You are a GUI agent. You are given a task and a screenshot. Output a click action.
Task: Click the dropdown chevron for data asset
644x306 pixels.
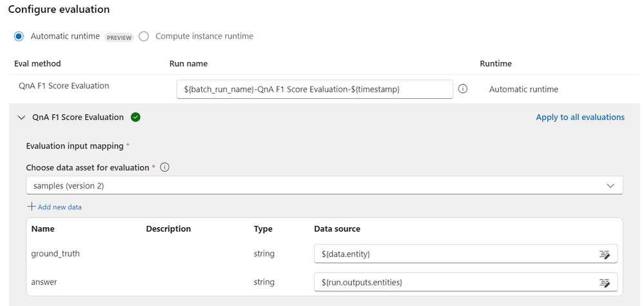[x=610, y=186]
